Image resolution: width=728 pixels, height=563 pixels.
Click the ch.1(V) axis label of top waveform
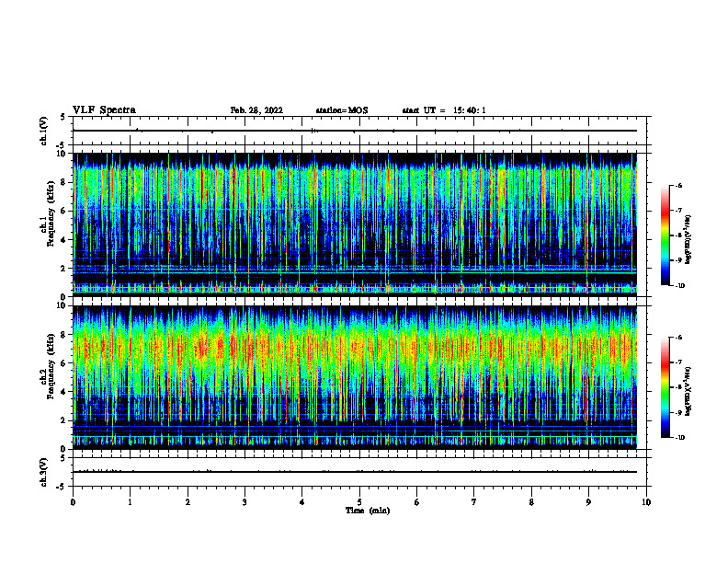click(x=44, y=131)
